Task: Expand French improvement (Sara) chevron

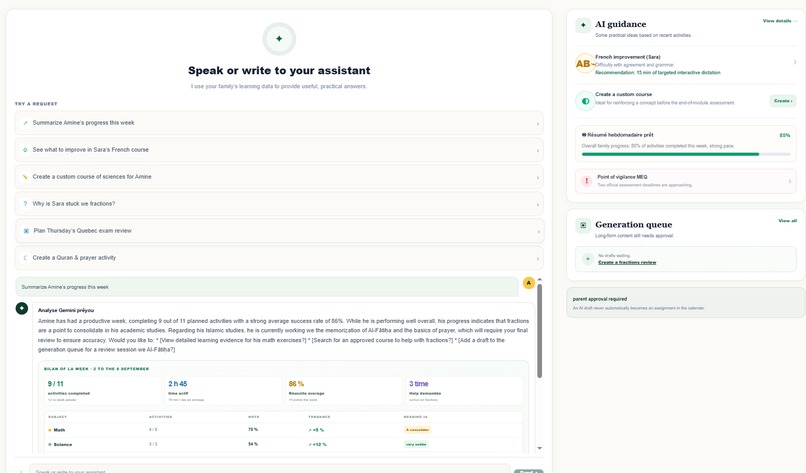Action: 795,62
